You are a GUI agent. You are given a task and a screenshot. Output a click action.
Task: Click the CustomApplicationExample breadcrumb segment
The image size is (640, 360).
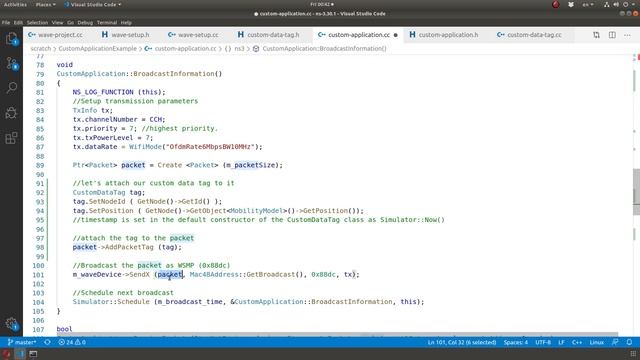tap(98, 49)
